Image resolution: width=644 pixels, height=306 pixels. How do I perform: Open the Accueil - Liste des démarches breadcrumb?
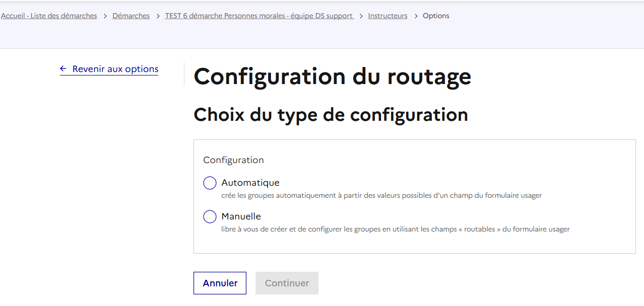pyautogui.click(x=49, y=16)
